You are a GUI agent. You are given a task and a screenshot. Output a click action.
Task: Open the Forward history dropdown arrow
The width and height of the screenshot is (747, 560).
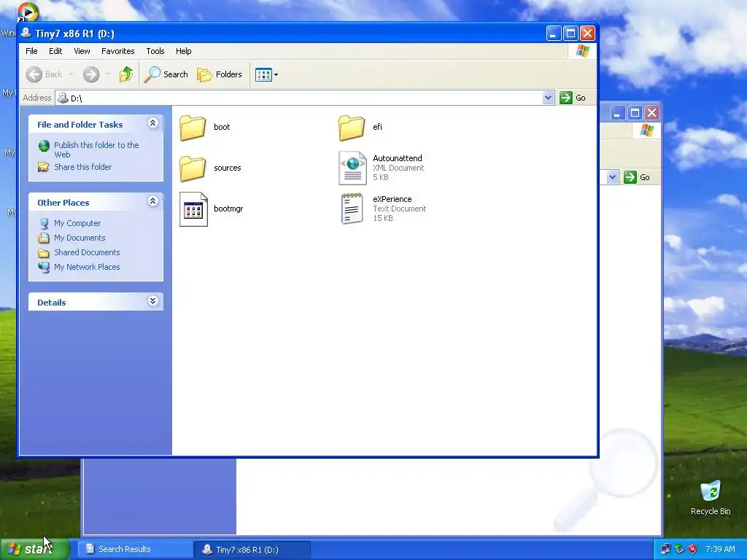pyautogui.click(x=108, y=74)
